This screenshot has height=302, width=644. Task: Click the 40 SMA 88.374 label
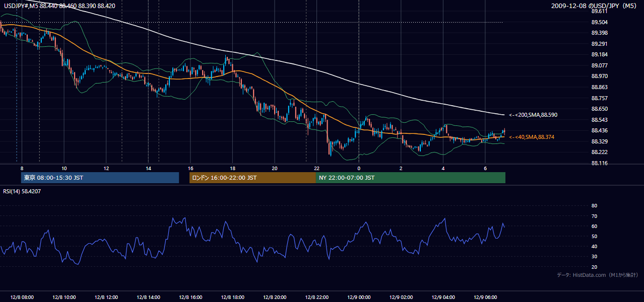(531, 137)
